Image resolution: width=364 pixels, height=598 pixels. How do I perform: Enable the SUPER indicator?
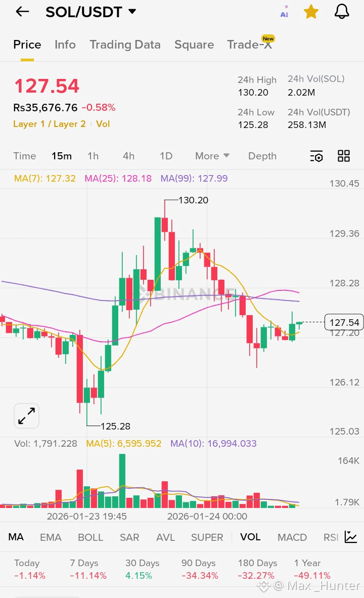pos(207,537)
